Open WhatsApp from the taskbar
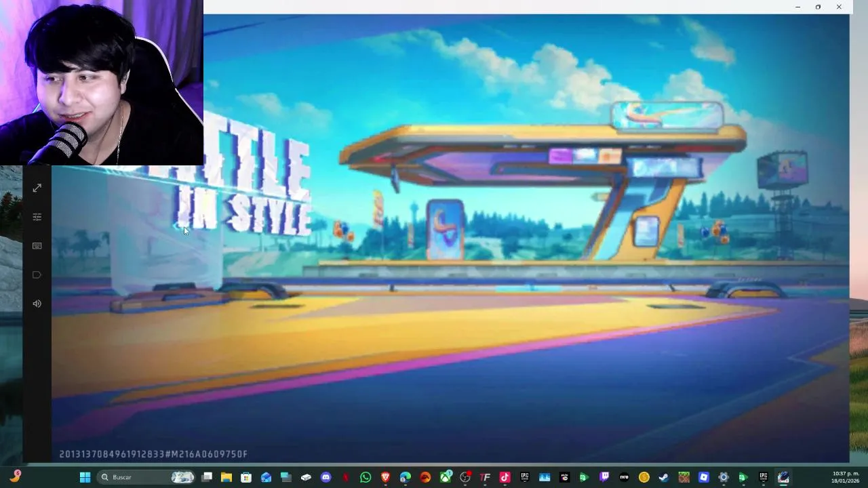This screenshot has width=868, height=488. pos(366,477)
